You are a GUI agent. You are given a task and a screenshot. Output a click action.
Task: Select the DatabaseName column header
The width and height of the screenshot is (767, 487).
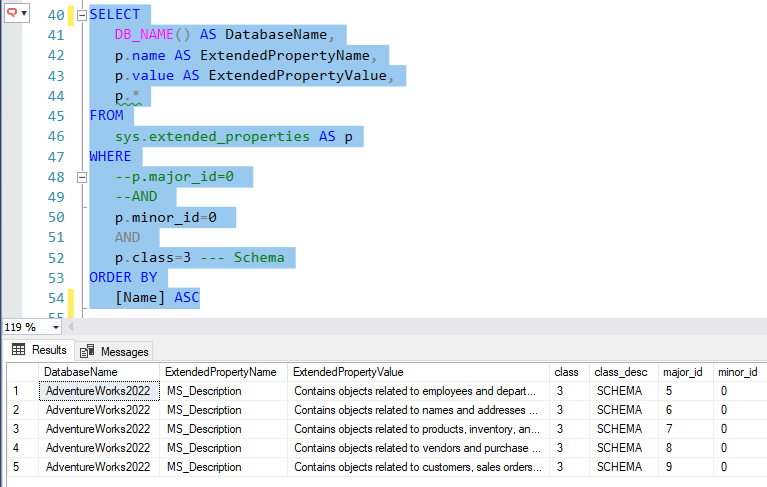99,372
